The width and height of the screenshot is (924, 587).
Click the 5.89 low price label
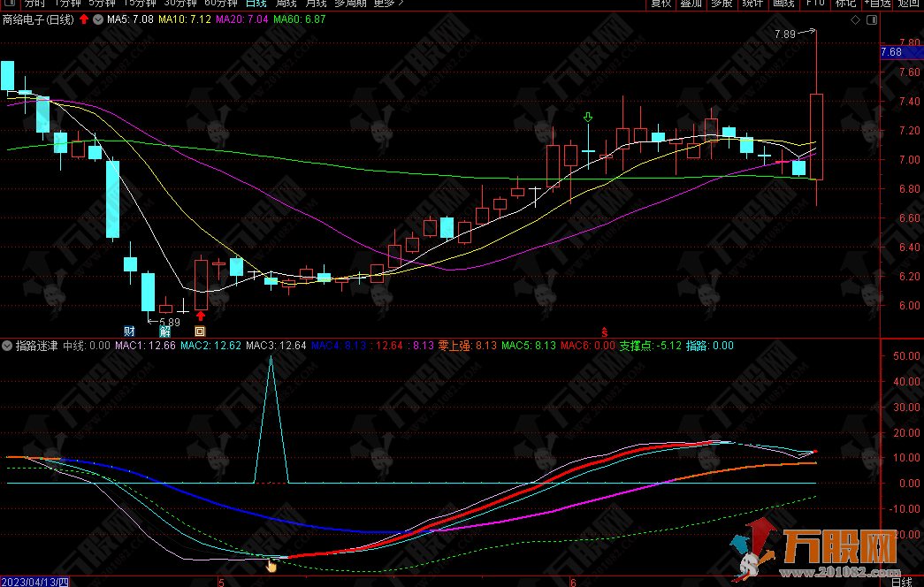[170, 323]
